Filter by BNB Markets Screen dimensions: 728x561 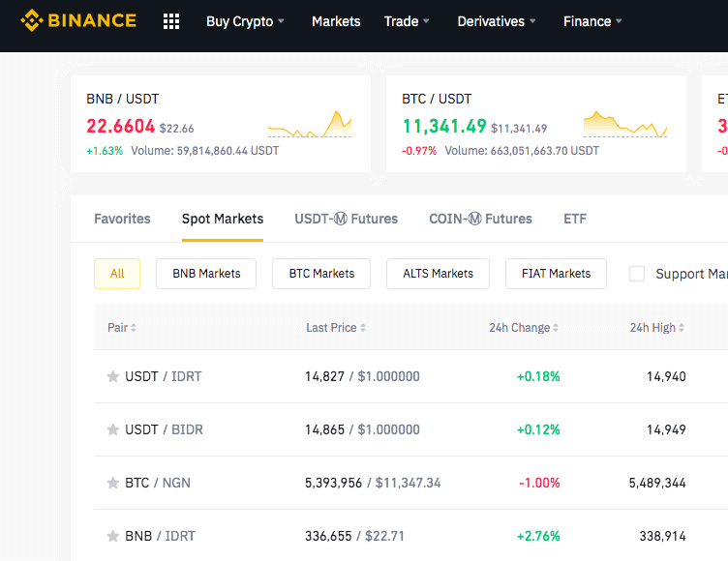point(206,274)
